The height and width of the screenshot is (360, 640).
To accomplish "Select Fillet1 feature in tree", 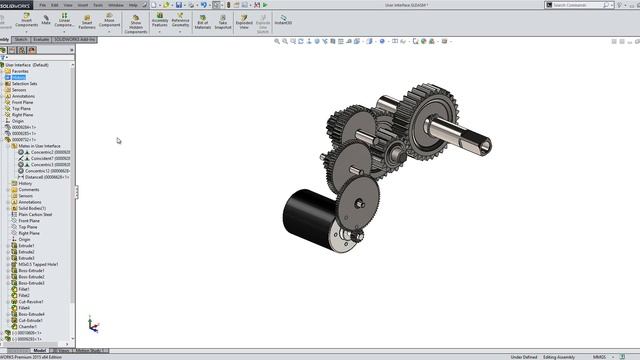I will click(x=24, y=289).
